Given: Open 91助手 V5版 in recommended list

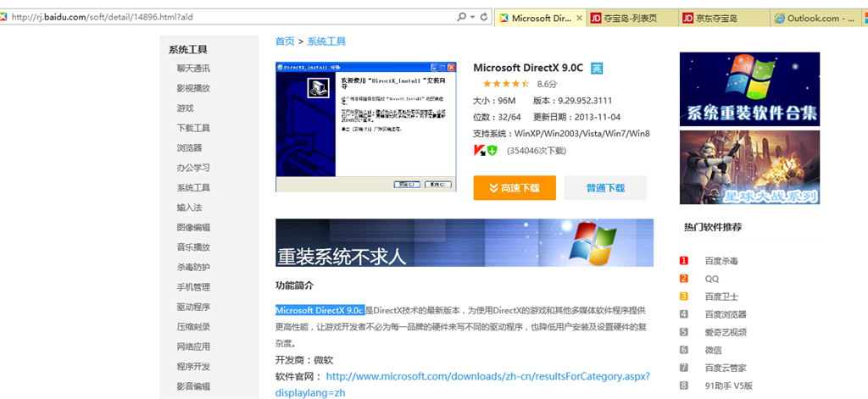Looking at the screenshot, I should 728,385.
